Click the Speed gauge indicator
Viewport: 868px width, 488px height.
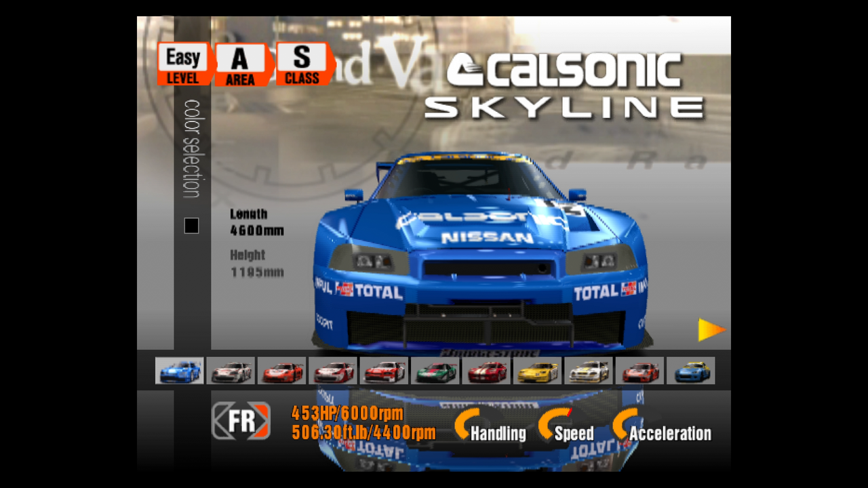[x=567, y=426]
